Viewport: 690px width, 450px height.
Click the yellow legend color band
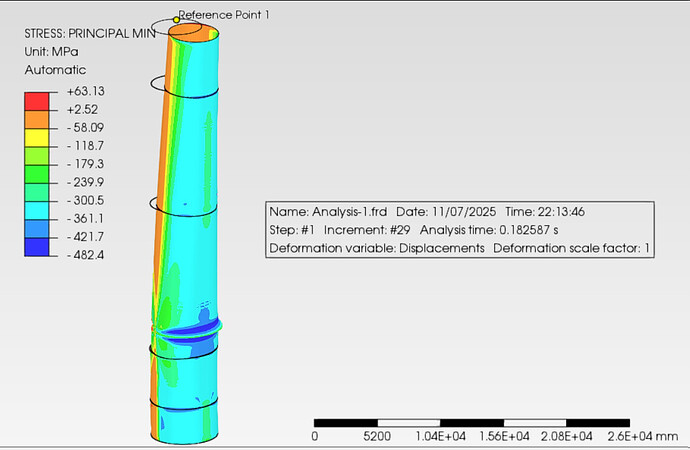click(37, 138)
